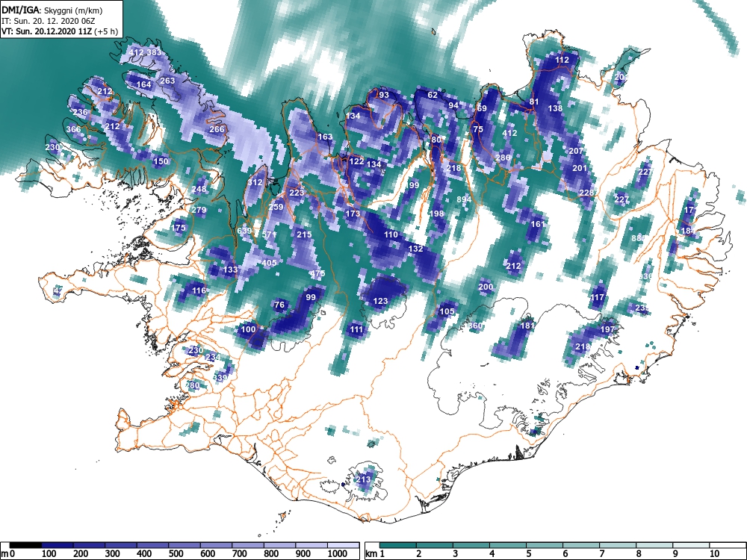
Task: Click the 10 label on the km legend
Action: tap(714, 553)
